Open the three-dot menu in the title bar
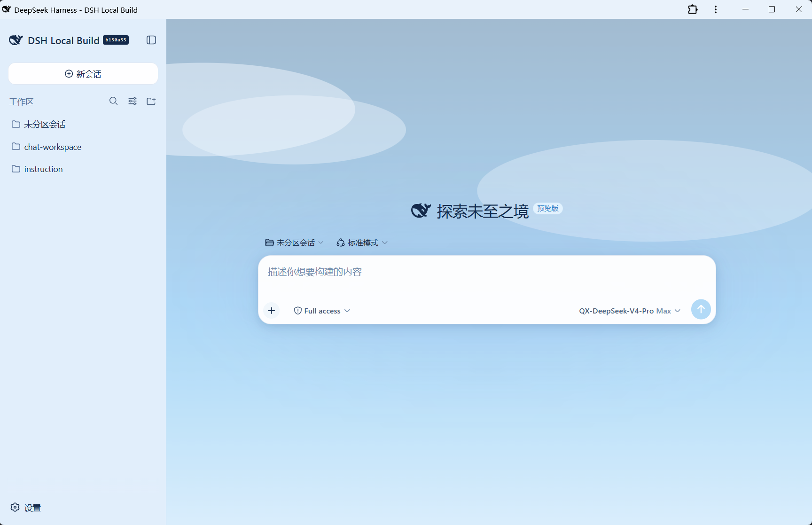Screen dimensions: 812x525 coord(716,9)
